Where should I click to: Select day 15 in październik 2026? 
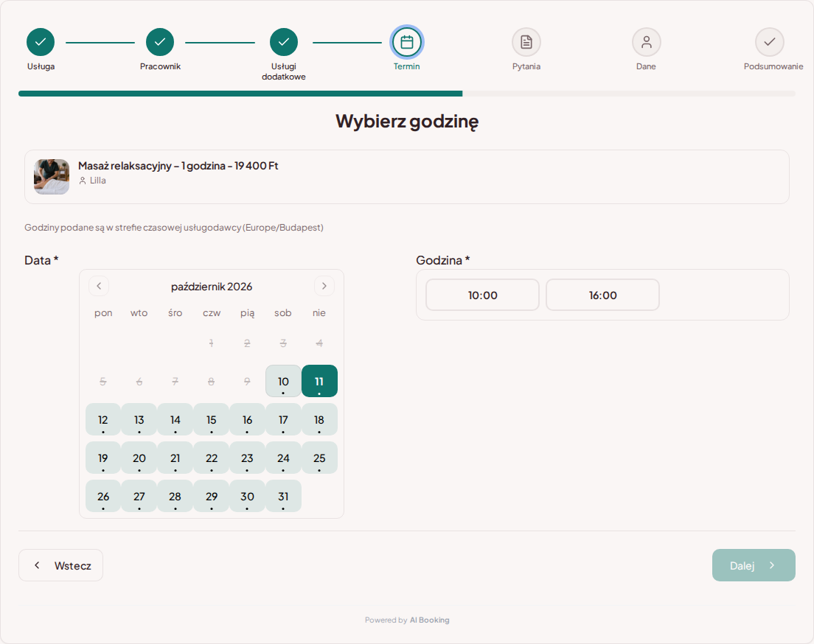click(212, 420)
